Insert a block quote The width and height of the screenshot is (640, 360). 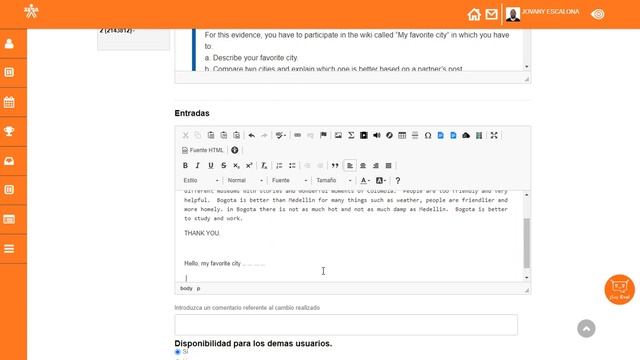335,165
